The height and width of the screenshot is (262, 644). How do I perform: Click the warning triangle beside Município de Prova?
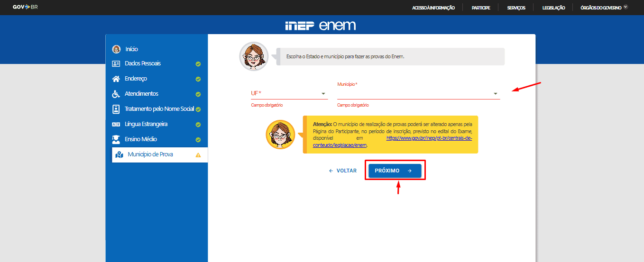click(198, 155)
